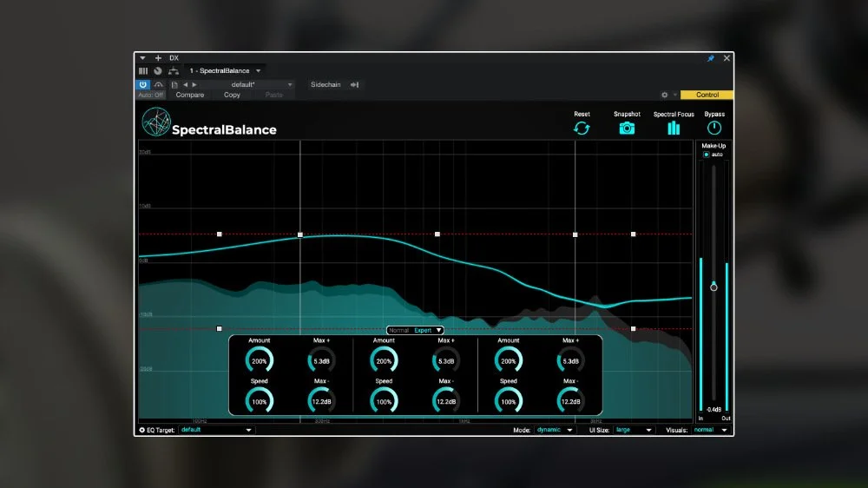This screenshot has width=868, height=488.
Task: Click the DX label in title bar
Action: 174,58
